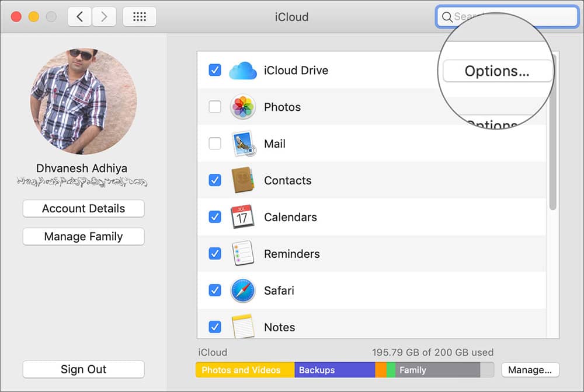Select the Photos app icon
Viewport: 584px width, 392px height.
click(244, 107)
